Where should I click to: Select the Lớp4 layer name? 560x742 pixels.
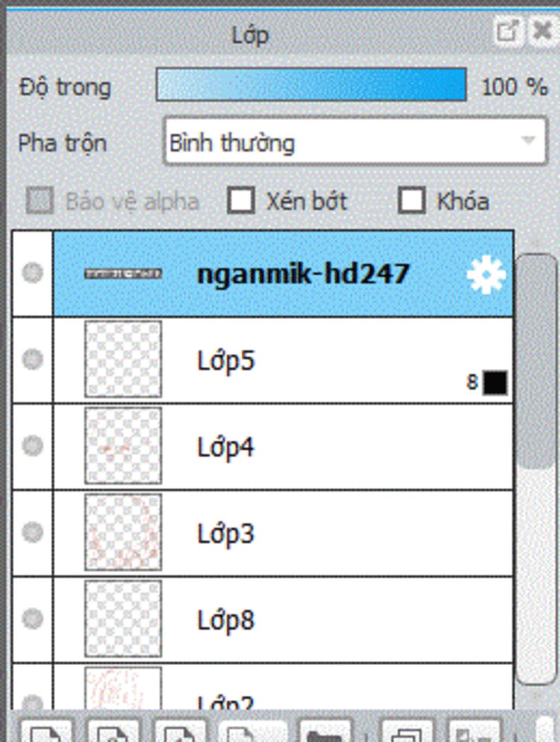225,447
